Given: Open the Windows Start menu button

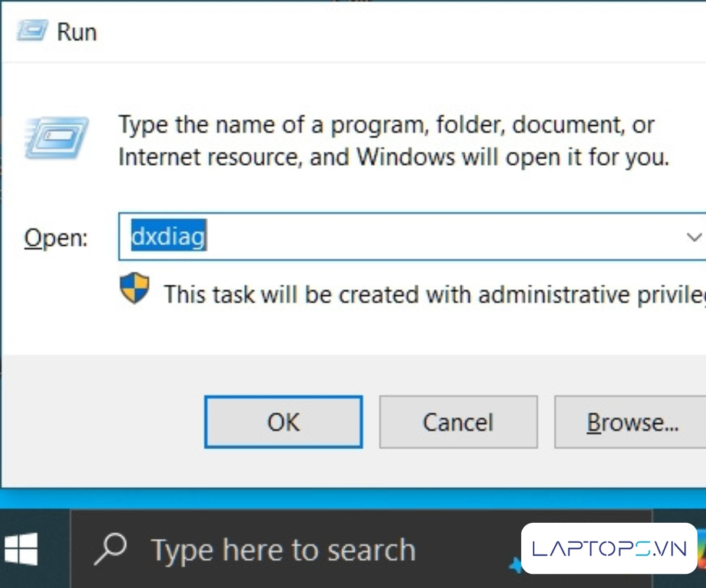Looking at the screenshot, I should [x=21, y=549].
